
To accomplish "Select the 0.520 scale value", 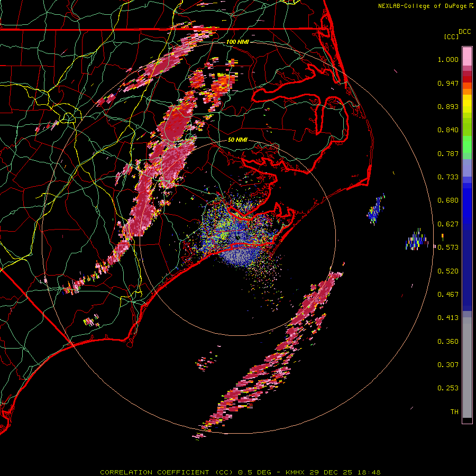I will click(448, 271).
